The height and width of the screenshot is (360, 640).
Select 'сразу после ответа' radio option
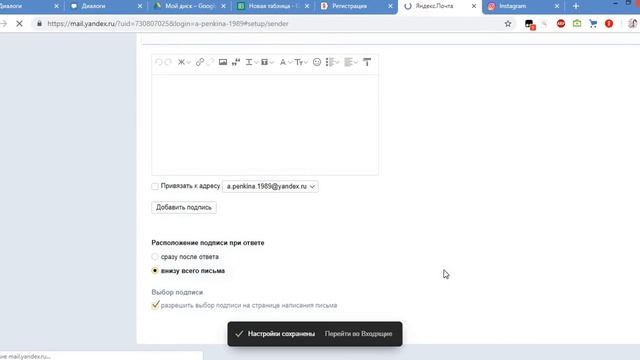[x=155, y=257]
